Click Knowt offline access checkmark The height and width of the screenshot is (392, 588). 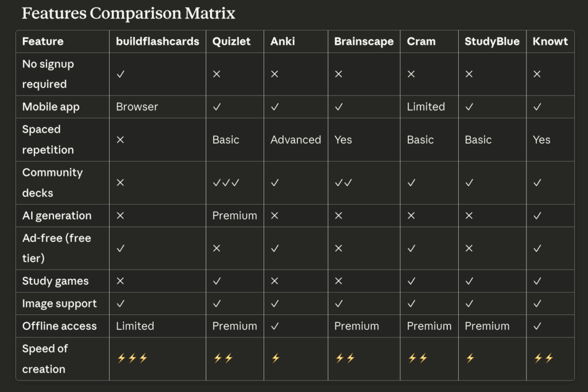[x=537, y=326]
